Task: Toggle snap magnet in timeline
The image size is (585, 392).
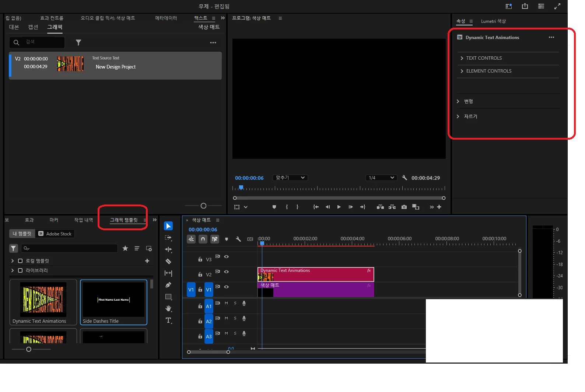Action: pyautogui.click(x=203, y=239)
